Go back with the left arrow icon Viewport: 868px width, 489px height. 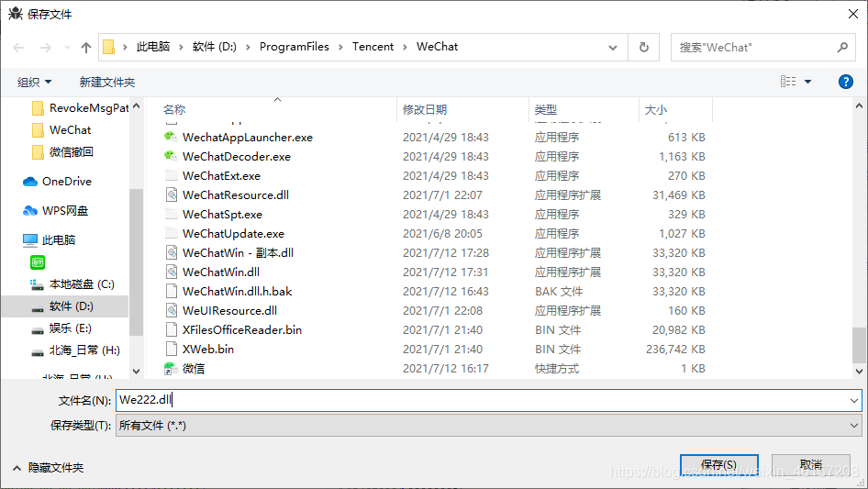(x=18, y=48)
